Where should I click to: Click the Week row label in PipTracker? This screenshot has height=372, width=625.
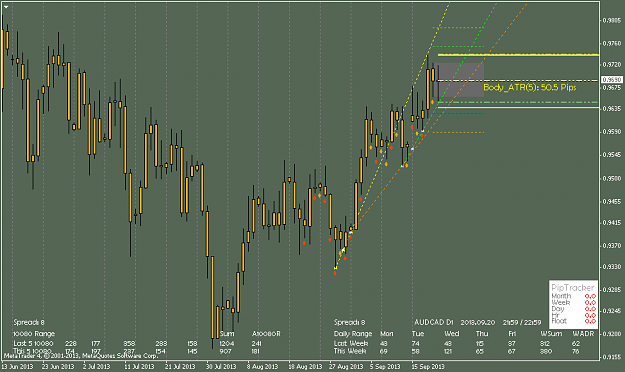click(561, 303)
